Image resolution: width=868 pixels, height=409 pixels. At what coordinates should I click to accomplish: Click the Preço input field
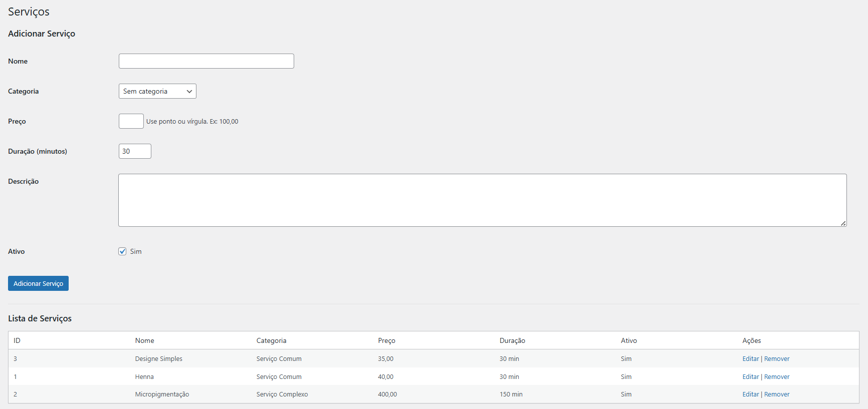point(131,121)
